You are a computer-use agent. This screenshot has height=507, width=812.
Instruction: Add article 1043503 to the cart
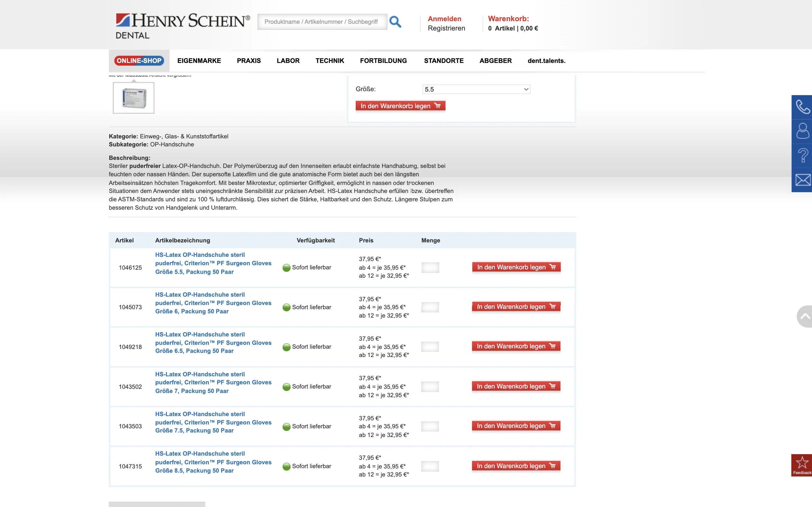(x=516, y=426)
